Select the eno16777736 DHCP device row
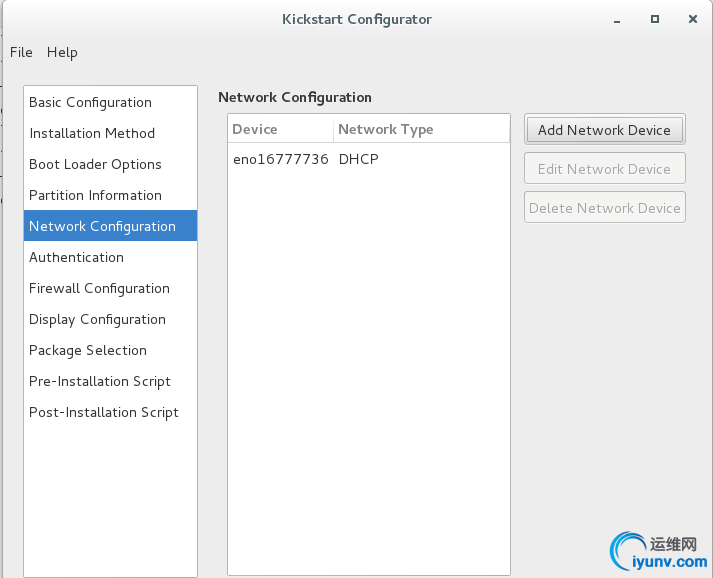Viewport: 713px width, 578px height. coord(305,159)
